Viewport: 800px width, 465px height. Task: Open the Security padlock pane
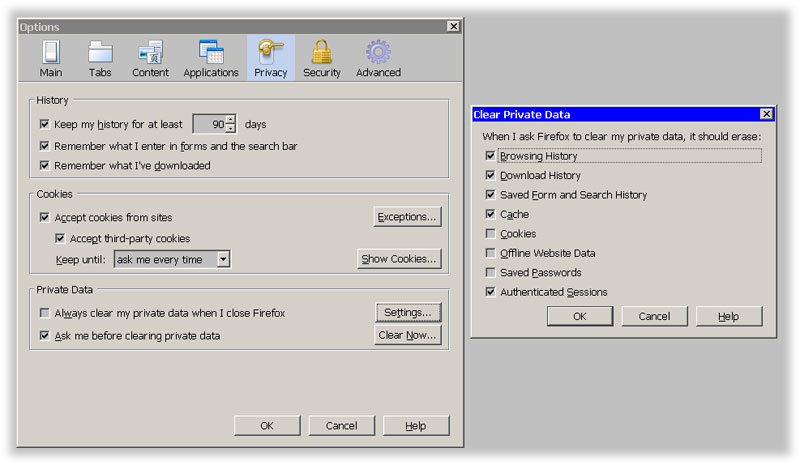(321, 58)
